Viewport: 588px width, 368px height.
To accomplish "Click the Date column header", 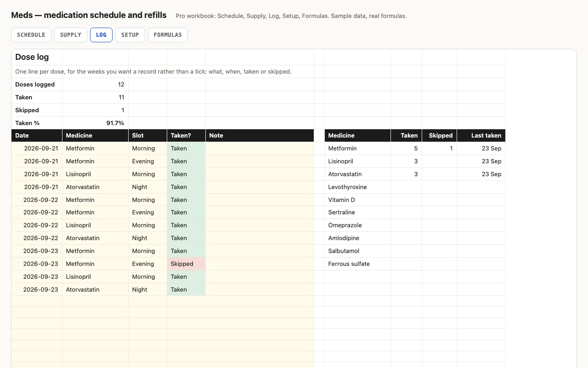I will [37, 136].
